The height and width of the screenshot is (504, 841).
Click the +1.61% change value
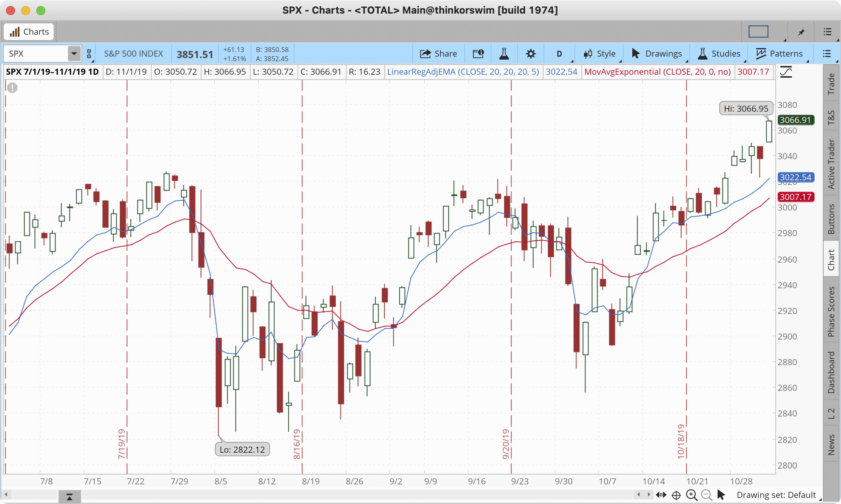pyautogui.click(x=234, y=58)
